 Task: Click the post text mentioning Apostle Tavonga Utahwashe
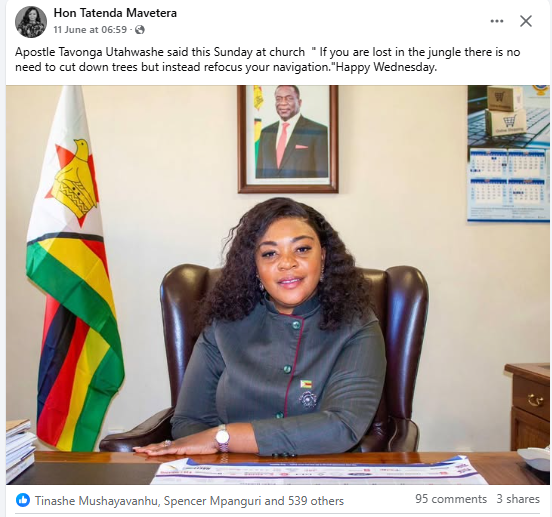(x=268, y=59)
